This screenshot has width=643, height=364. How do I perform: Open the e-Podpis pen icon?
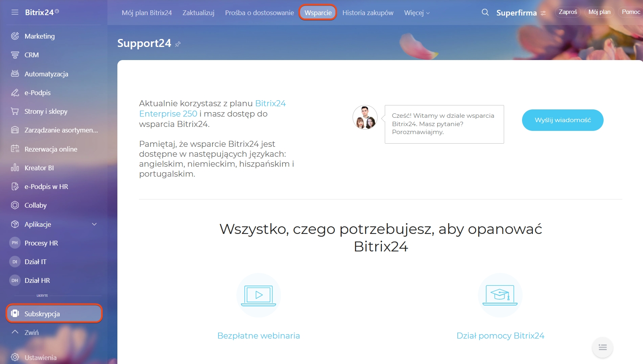(15, 93)
